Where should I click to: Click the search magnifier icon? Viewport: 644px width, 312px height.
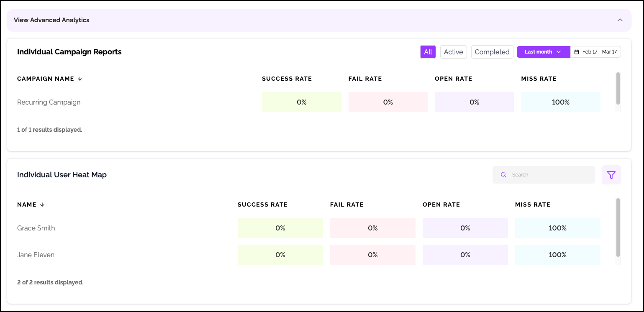503,175
